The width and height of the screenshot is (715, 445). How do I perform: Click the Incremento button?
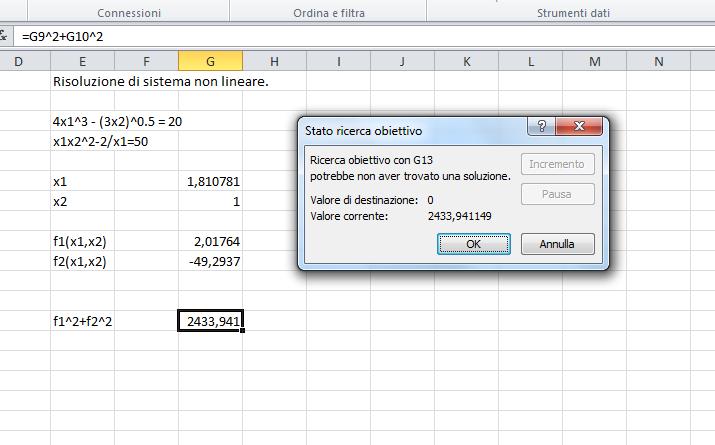558,164
